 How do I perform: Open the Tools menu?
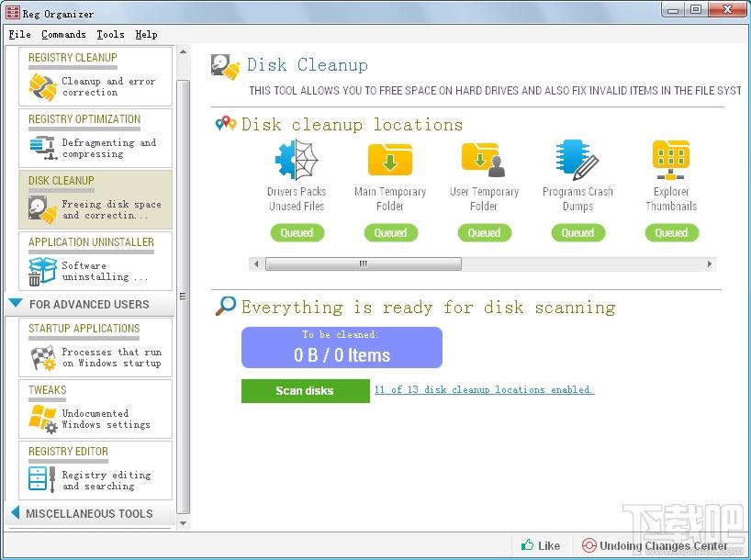[110, 34]
